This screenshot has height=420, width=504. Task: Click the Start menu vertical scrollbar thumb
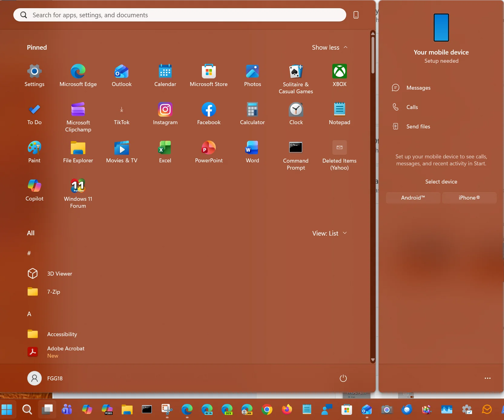pos(373,55)
